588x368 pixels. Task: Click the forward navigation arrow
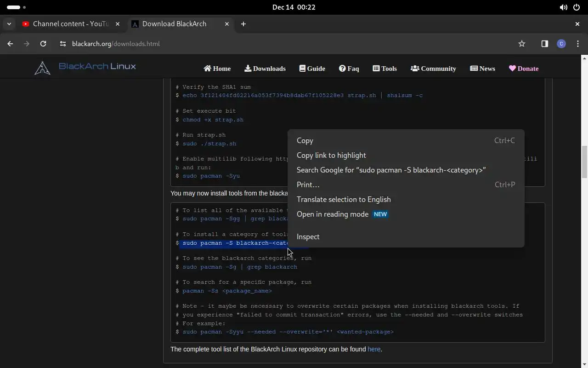[x=27, y=44]
